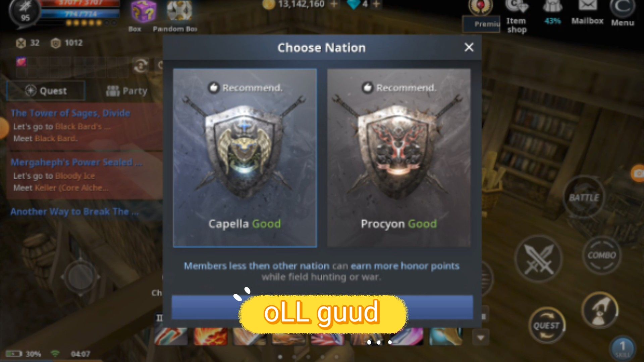644x362 pixels.
Task: Close the Choose Nation dialog
Action: (x=469, y=47)
